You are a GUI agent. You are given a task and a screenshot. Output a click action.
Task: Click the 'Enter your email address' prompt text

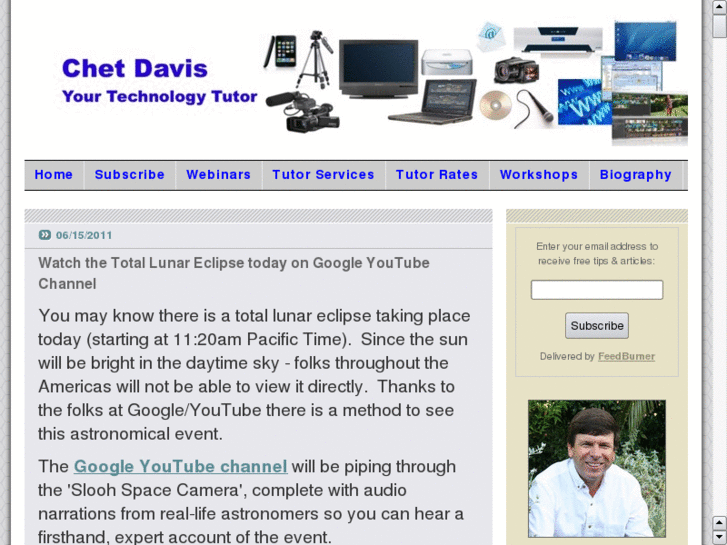tap(597, 254)
